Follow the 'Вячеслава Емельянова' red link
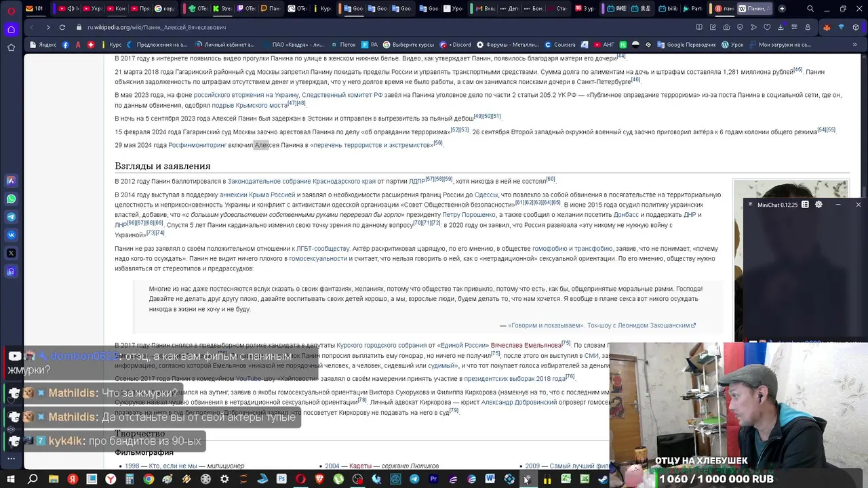The width and height of the screenshot is (868, 488). (526, 346)
